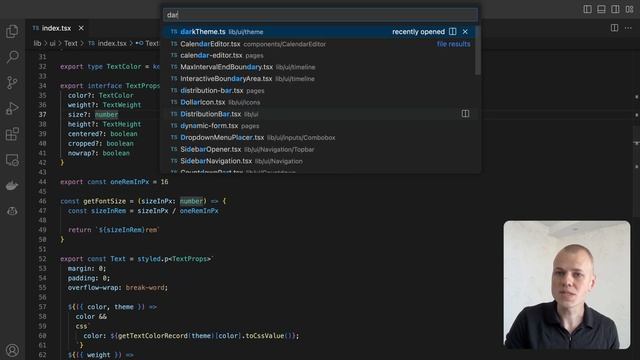The image size is (640, 360).
Task: Open CalendarEditor.tsx from results
Action: [319, 44]
